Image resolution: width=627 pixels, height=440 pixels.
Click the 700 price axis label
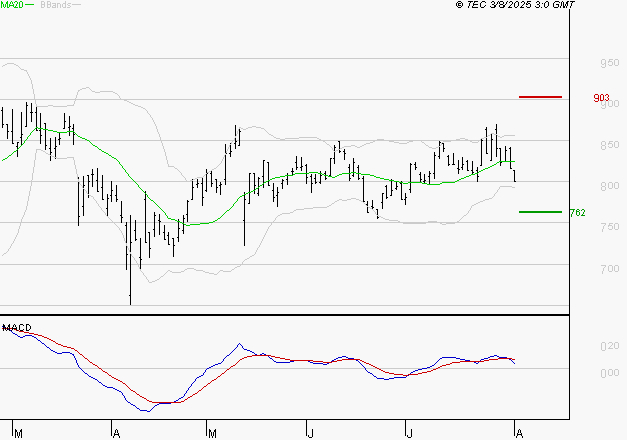click(x=610, y=268)
